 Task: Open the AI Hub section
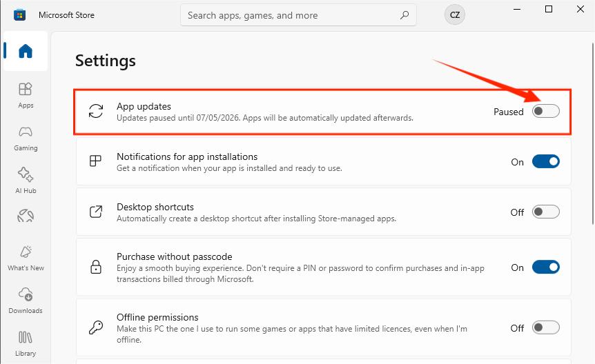tap(26, 181)
